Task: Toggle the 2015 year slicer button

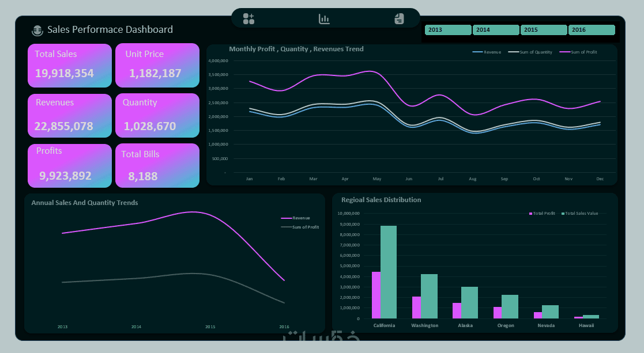Action: point(544,30)
